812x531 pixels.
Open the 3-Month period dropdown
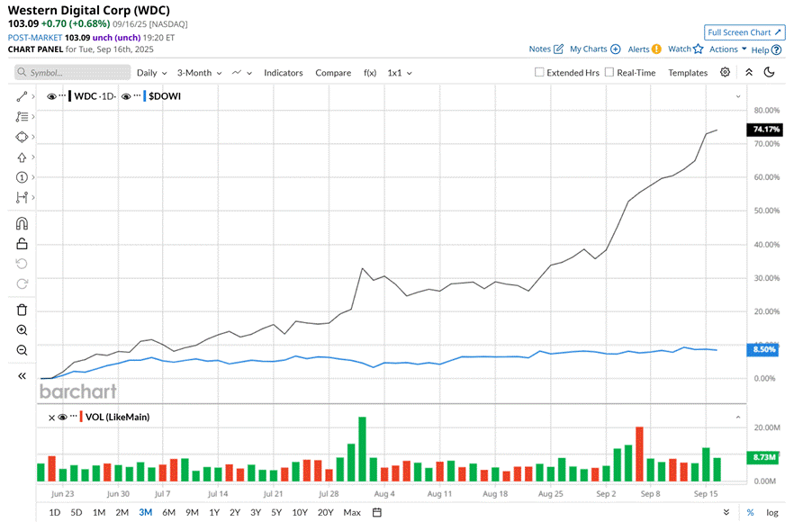[x=199, y=73]
